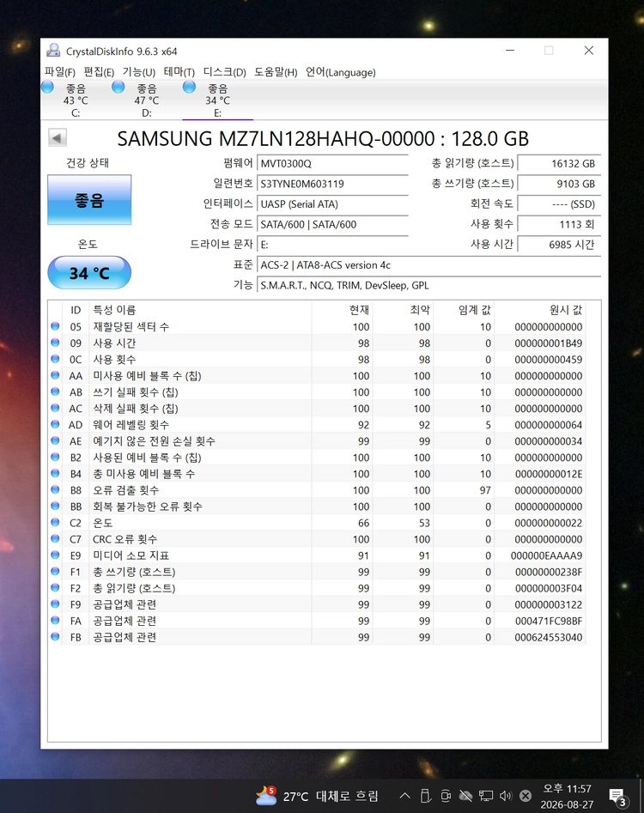Click status dot for attribute 0C row
Viewport: 644px width, 813px height.
click(x=55, y=359)
